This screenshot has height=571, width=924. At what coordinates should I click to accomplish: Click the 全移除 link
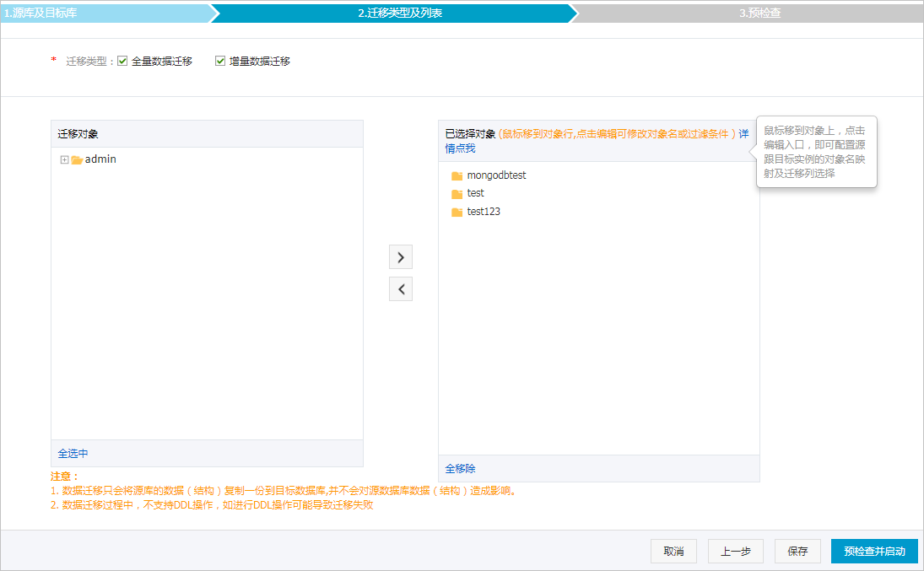click(460, 468)
